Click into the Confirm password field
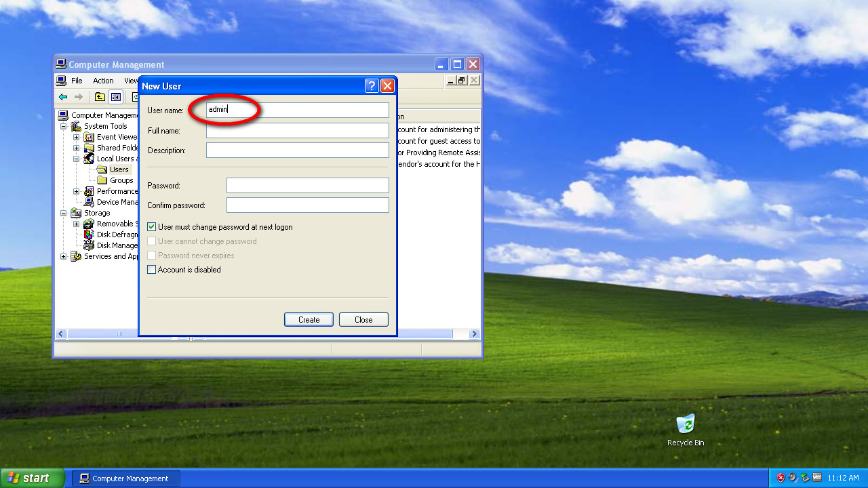 pyautogui.click(x=308, y=205)
